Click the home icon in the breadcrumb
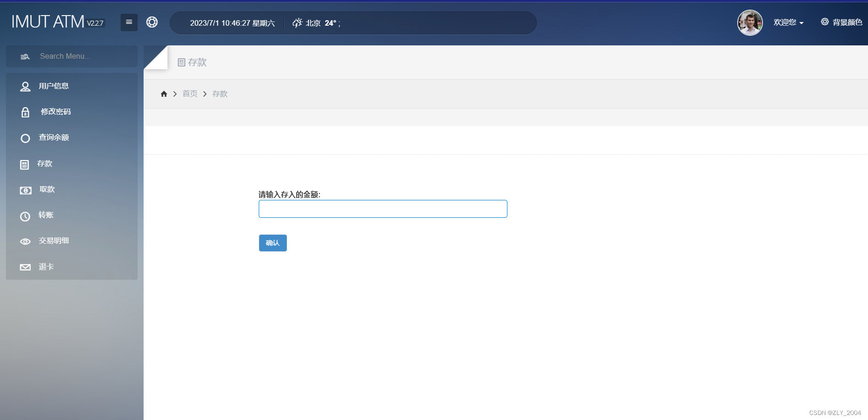 click(164, 94)
